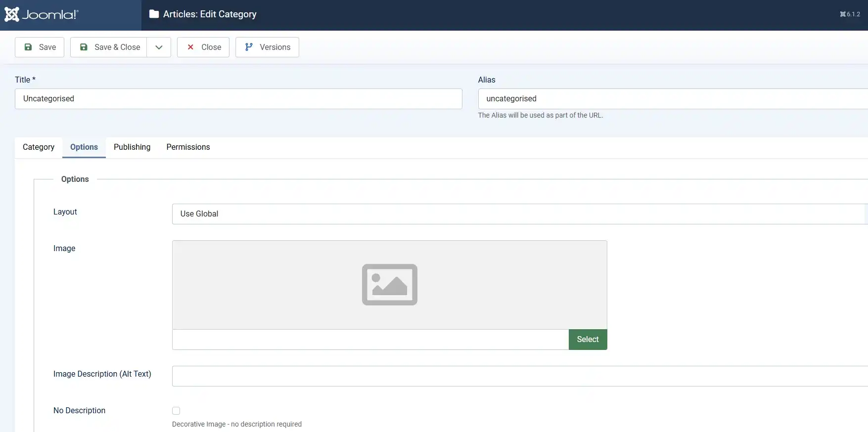Click Save & Close button
The image size is (868, 432).
tap(109, 47)
